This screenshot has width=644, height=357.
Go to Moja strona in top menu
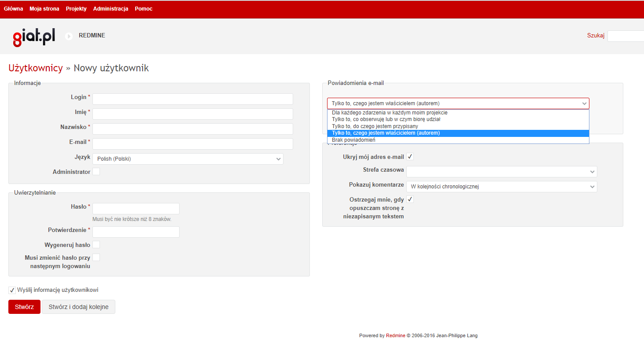[44, 9]
